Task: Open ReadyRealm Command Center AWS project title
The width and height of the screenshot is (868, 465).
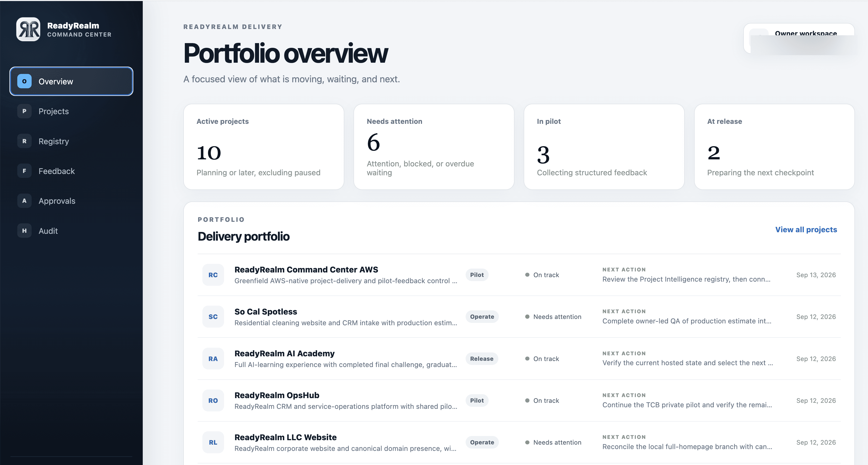Action: point(306,269)
